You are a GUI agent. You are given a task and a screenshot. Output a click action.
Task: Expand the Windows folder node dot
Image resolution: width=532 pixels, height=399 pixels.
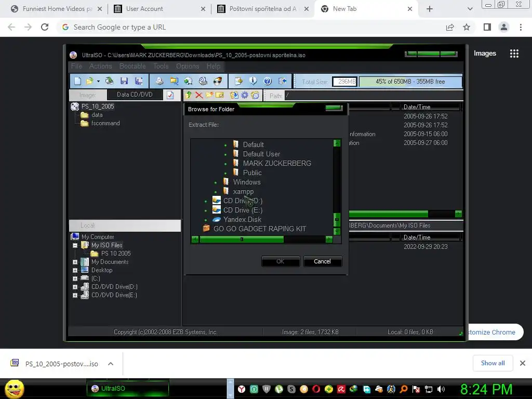point(216,182)
